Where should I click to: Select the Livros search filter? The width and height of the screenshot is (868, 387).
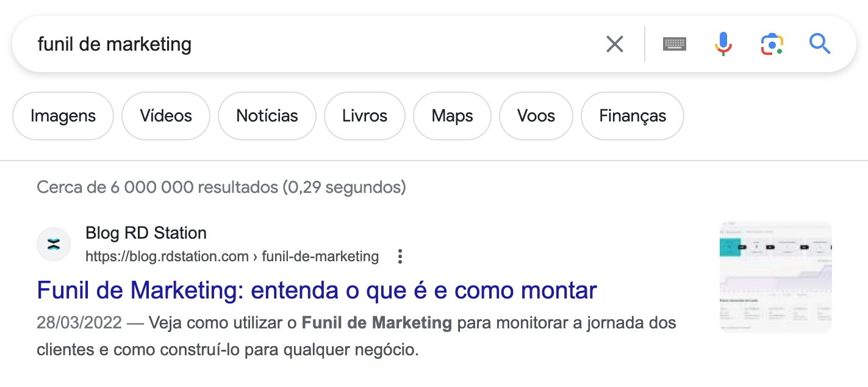(364, 115)
